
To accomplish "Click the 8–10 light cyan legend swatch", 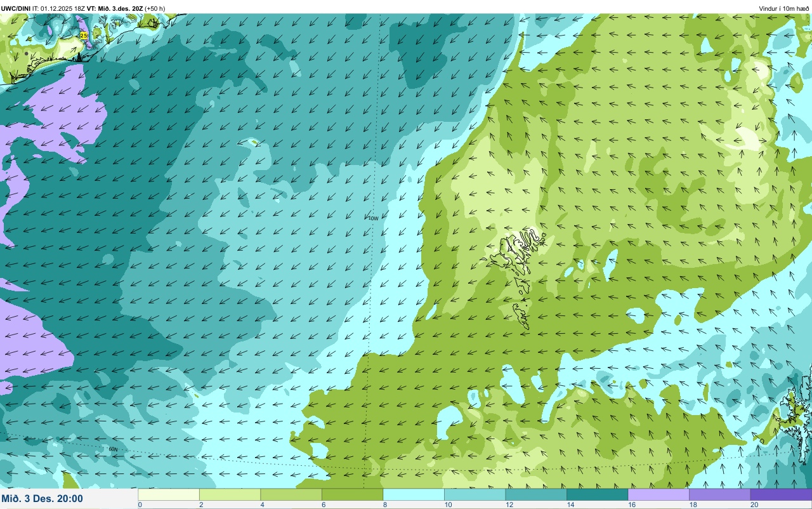I will (414, 494).
